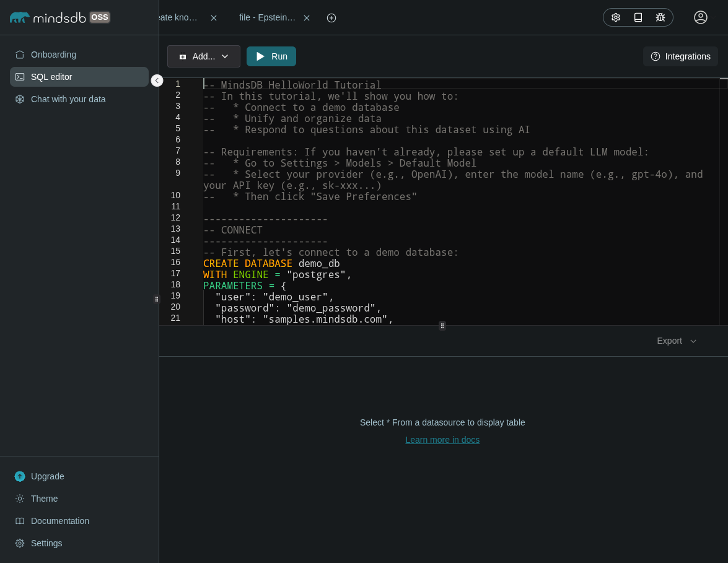Open the Onboarding page

(x=79, y=55)
